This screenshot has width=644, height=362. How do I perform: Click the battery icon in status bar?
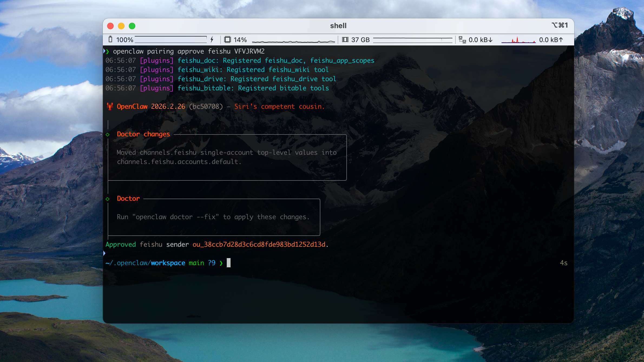[110, 40]
